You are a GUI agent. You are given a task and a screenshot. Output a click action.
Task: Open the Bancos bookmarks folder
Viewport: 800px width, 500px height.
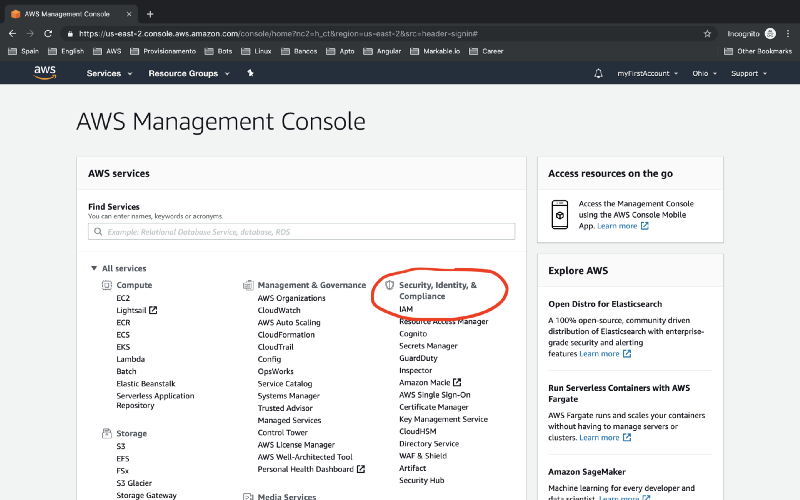coord(299,51)
